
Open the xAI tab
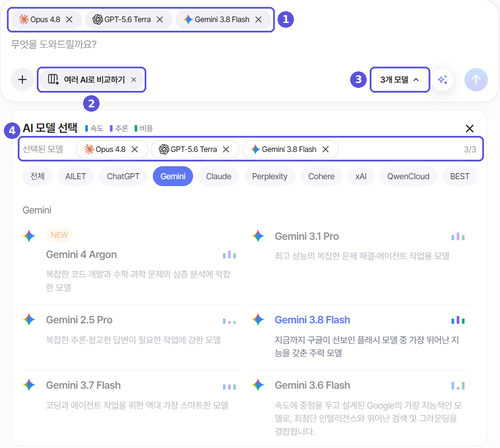click(361, 176)
